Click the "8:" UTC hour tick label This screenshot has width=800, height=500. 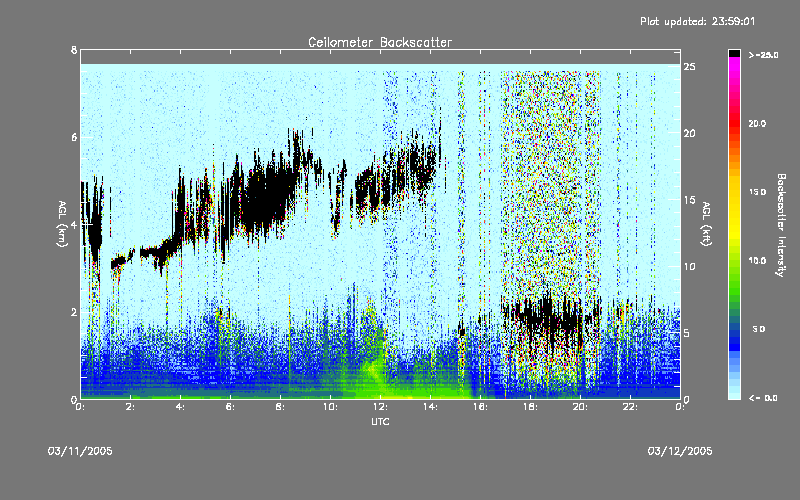tap(281, 407)
